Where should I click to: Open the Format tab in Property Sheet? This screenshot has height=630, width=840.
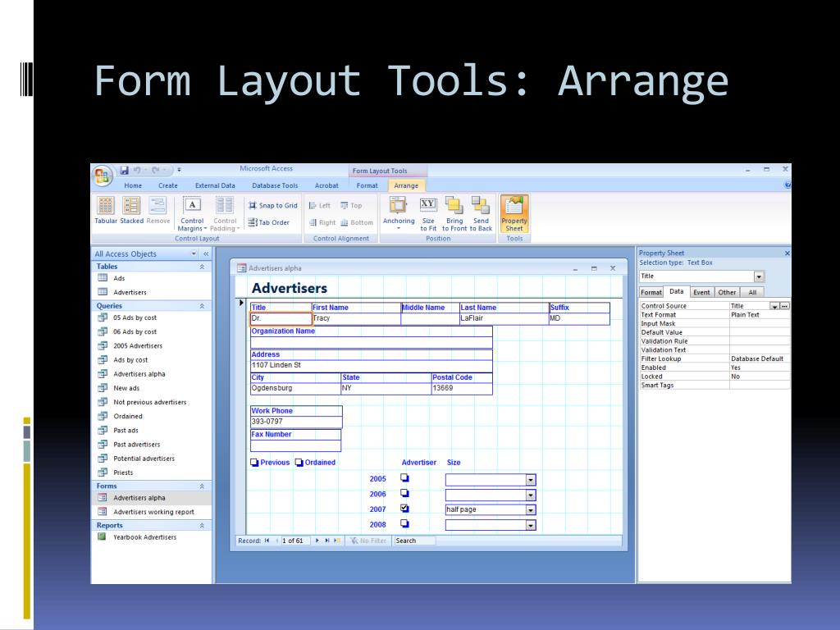pyautogui.click(x=651, y=293)
